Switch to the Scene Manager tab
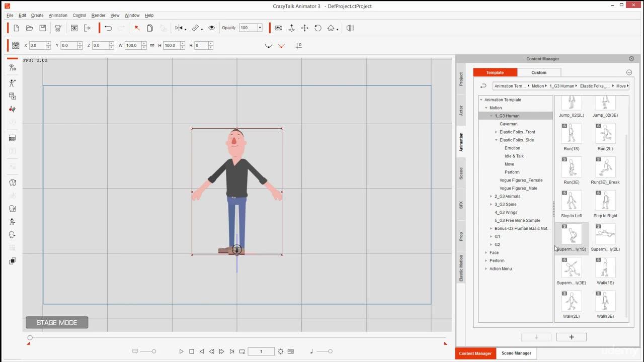This screenshot has height=362, width=644. click(x=516, y=353)
